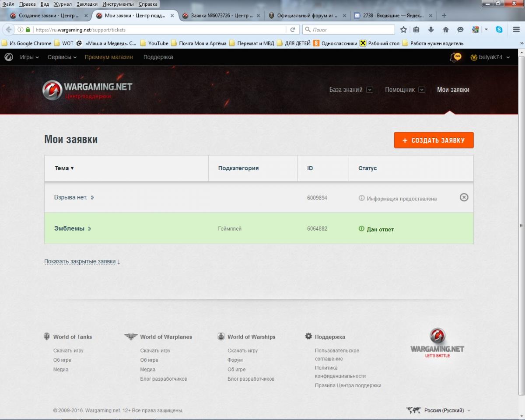Screen dimensions: 525x420
Task: Click the Wargaming logo icon in top bar
Action: coord(9,57)
